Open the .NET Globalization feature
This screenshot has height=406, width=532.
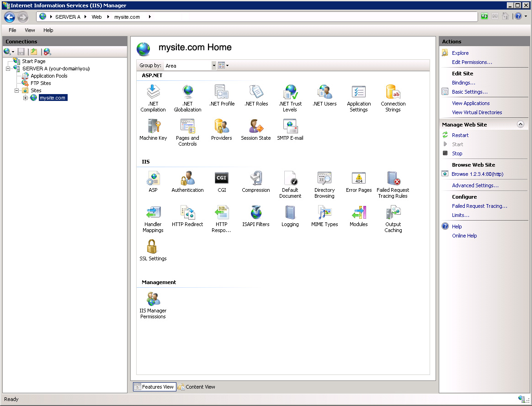click(x=187, y=98)
